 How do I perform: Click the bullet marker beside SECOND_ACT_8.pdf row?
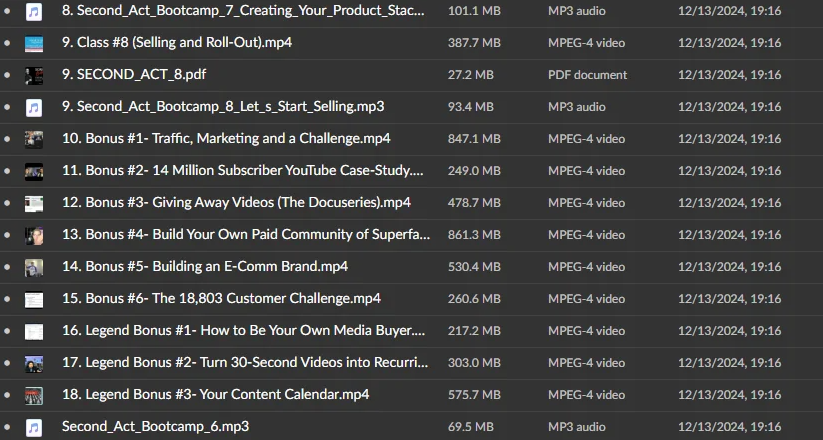click(x=7, y=75)
